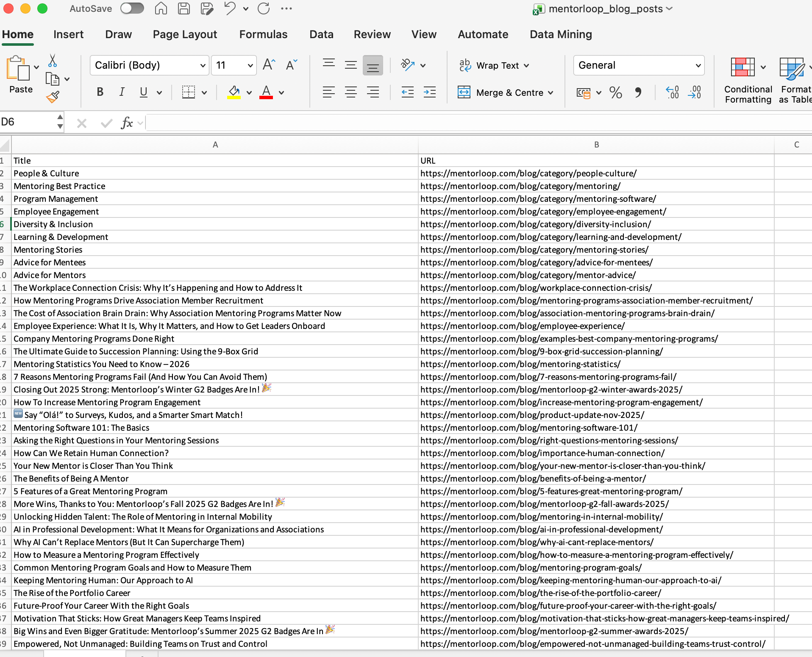Image resolution: width=812 pixels, height=657 pixels.
Task: Click the Home icon in title bar
Action: pos(161,8)
